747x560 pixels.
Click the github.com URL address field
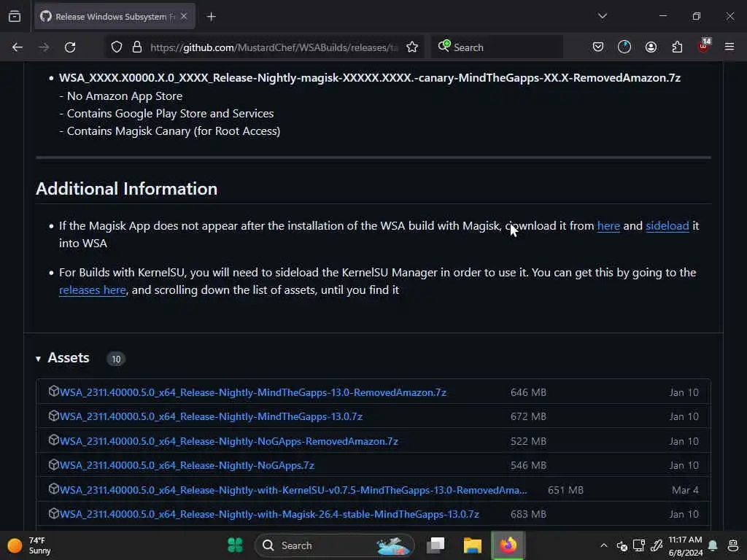click(x=274, y=47)
